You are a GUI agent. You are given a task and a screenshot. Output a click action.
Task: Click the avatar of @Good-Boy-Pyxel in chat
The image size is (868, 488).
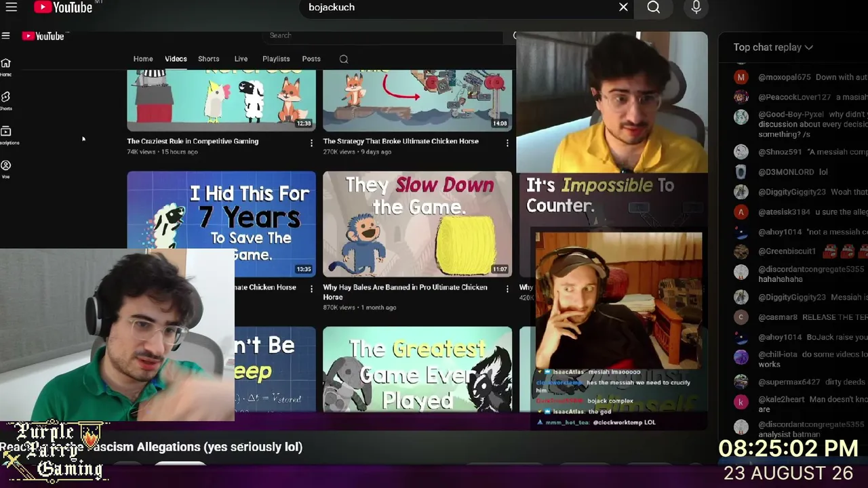741,117
